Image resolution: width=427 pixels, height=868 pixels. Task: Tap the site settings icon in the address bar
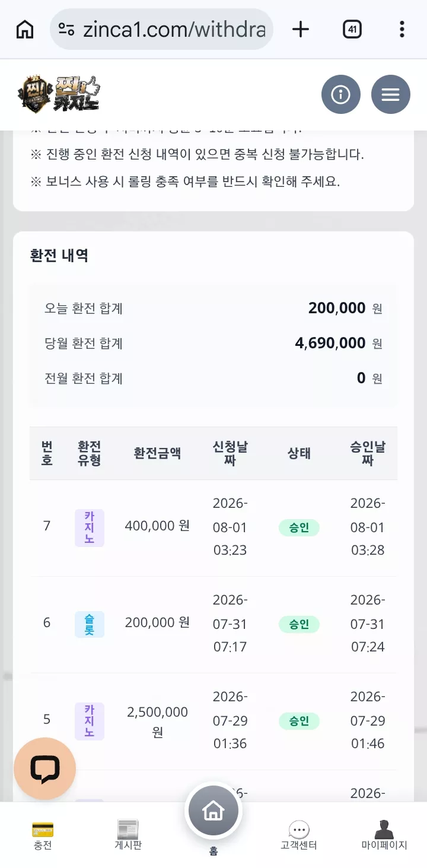pos(66,29)
